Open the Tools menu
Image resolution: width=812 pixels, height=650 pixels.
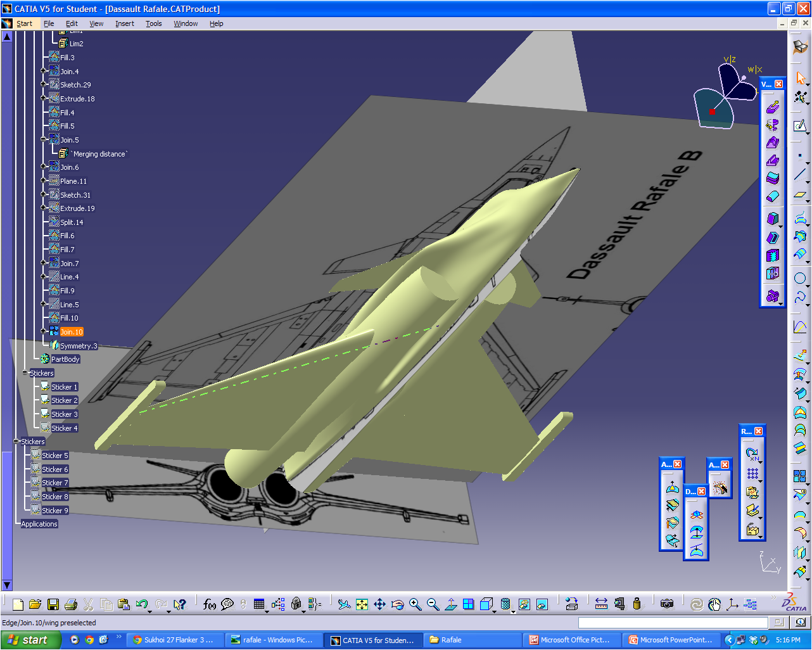pos(153,23)
